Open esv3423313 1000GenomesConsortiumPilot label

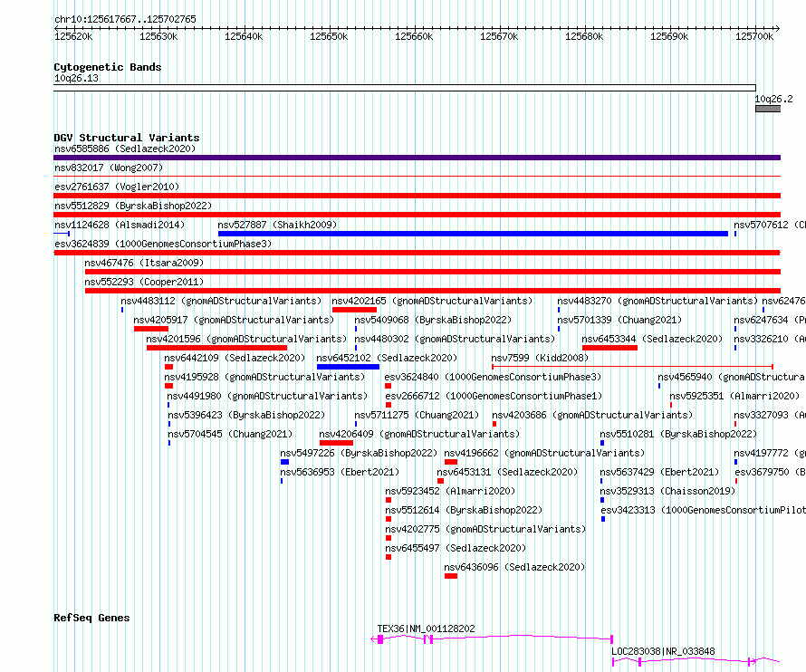click(x=703, y=510)
